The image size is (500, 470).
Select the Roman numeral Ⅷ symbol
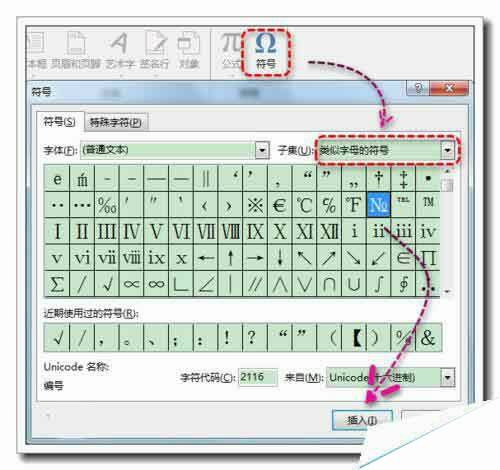tap(230, 231)
